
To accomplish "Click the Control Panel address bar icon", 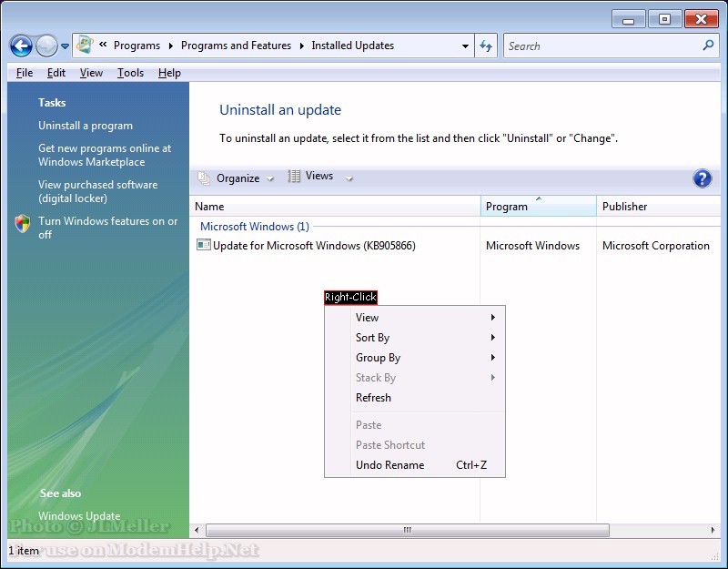I will click(x=85, y=45).
